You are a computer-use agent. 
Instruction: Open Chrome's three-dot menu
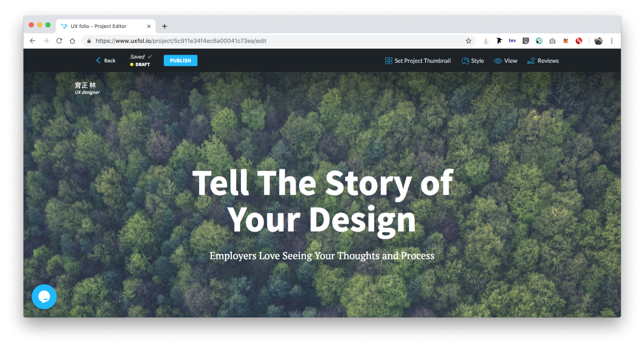pyautogui.click(x=612, y=41)
